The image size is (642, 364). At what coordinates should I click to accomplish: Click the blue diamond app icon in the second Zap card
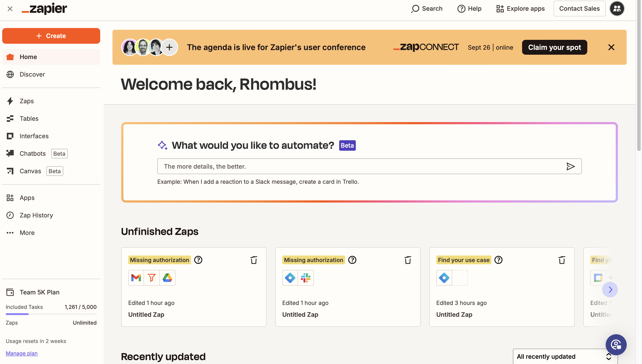[x=290, y=278]
